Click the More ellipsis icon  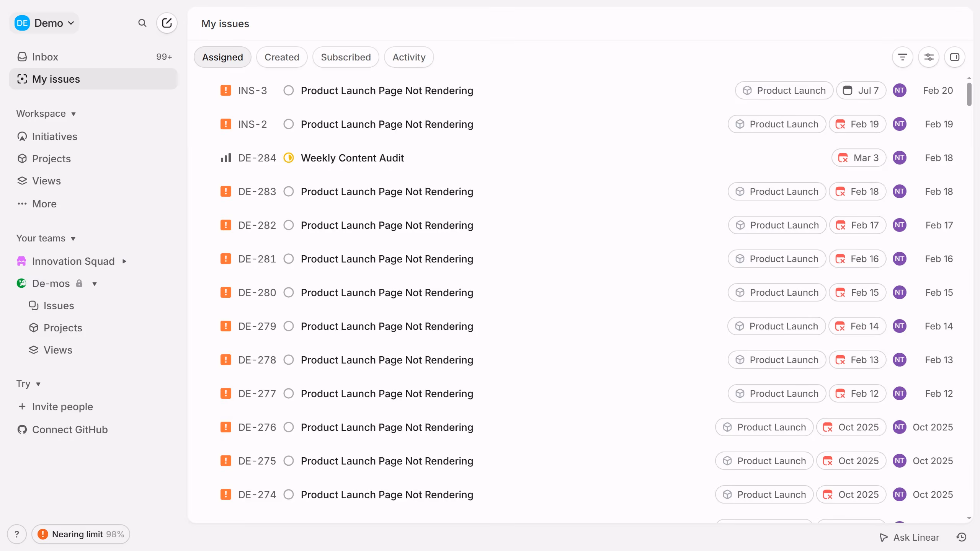(22, 204)
